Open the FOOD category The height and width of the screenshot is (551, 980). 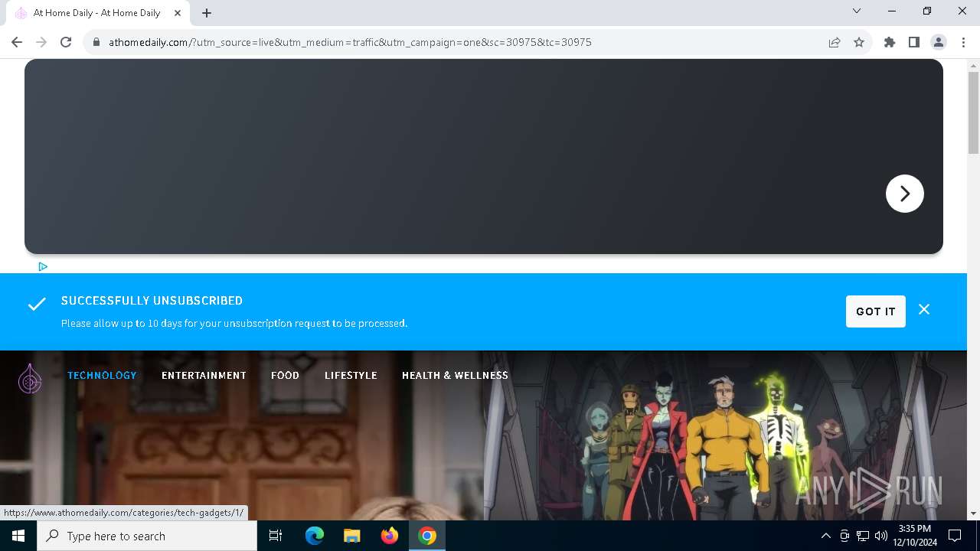(x=285, y=375)
